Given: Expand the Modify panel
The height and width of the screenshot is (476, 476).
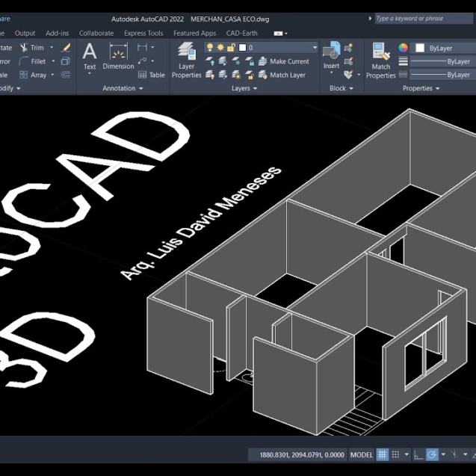Looking at the screenshot, I should coord(10,88).
